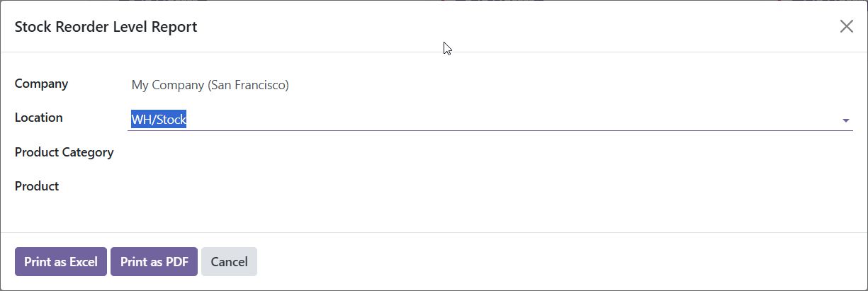
Task: Click the Company field label
Action: pos(41,84)
